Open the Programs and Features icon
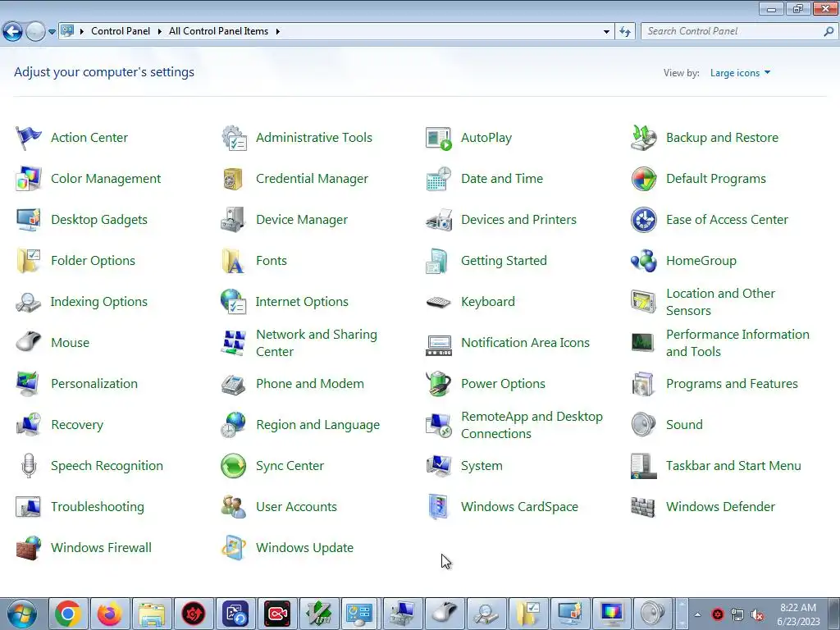 coord(643,384)
